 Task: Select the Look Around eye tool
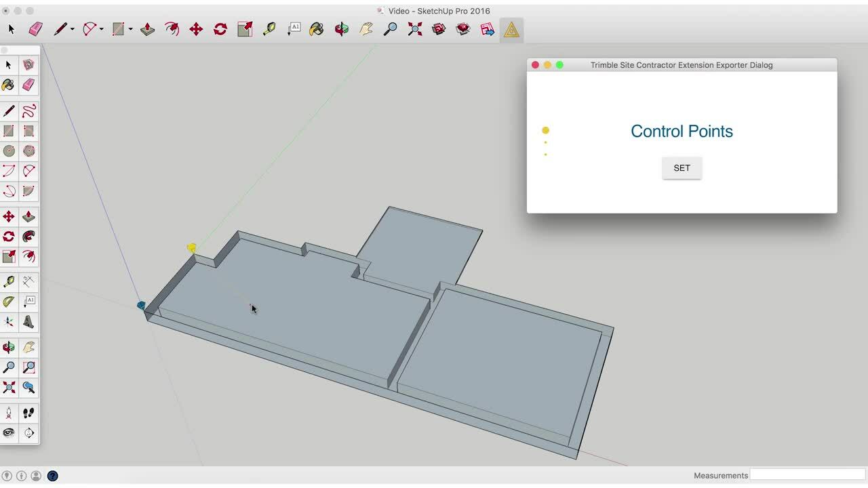tap(9, 432)
